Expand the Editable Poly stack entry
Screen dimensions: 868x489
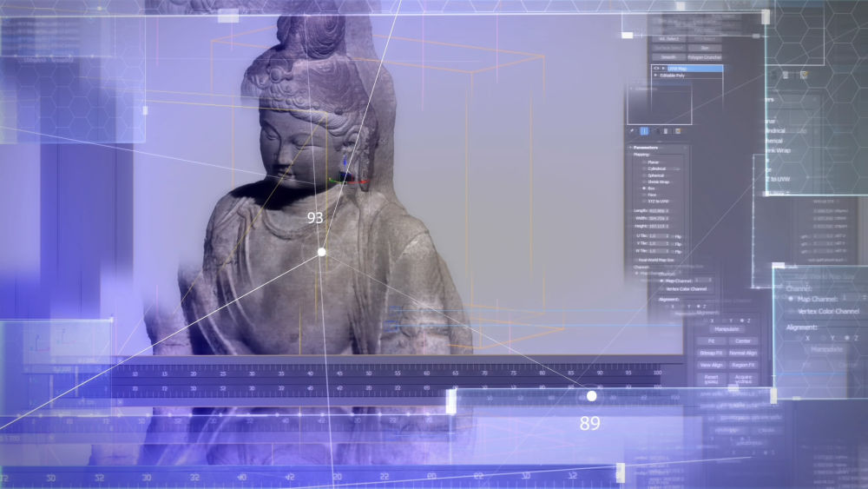click(x=656, y=76)
